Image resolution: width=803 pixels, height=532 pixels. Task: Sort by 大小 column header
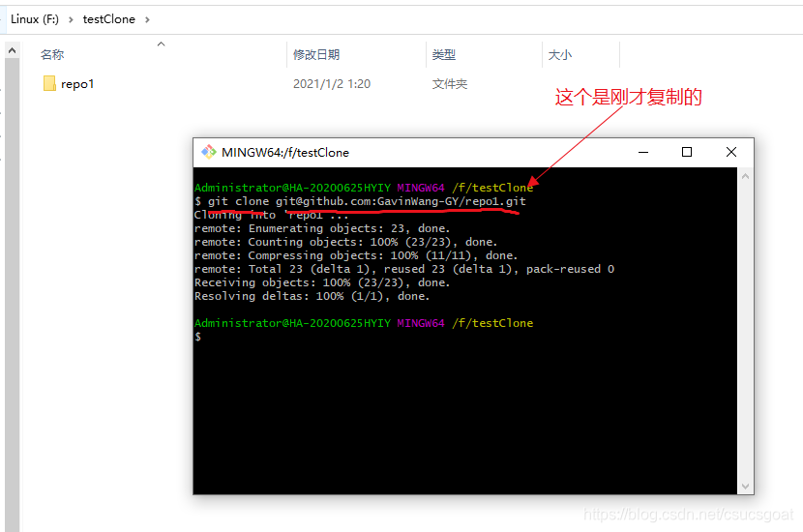[560, 55]
